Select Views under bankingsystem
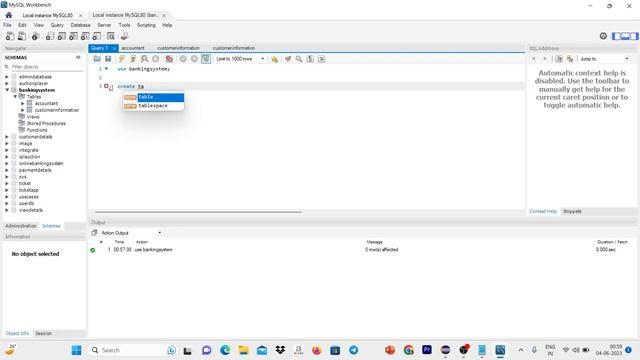640x360 pixels. [x=33, y=117]
